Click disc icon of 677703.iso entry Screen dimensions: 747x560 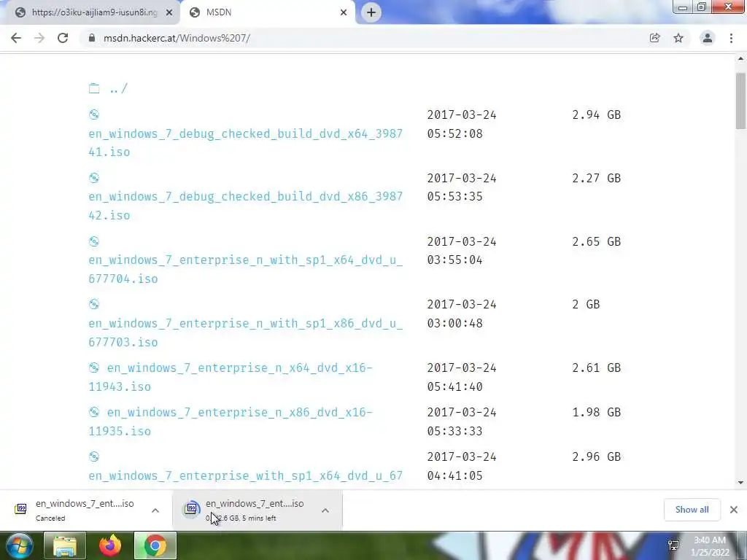coord(94,304)
